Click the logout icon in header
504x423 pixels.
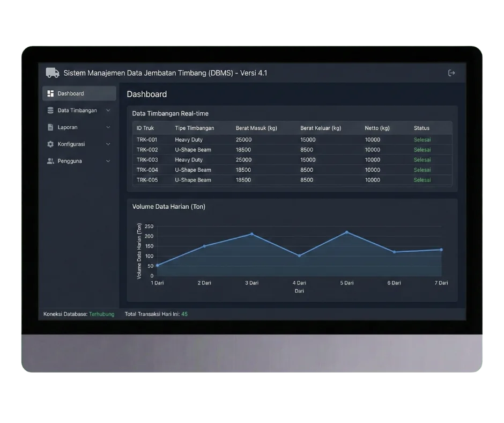tap(451, 73)
